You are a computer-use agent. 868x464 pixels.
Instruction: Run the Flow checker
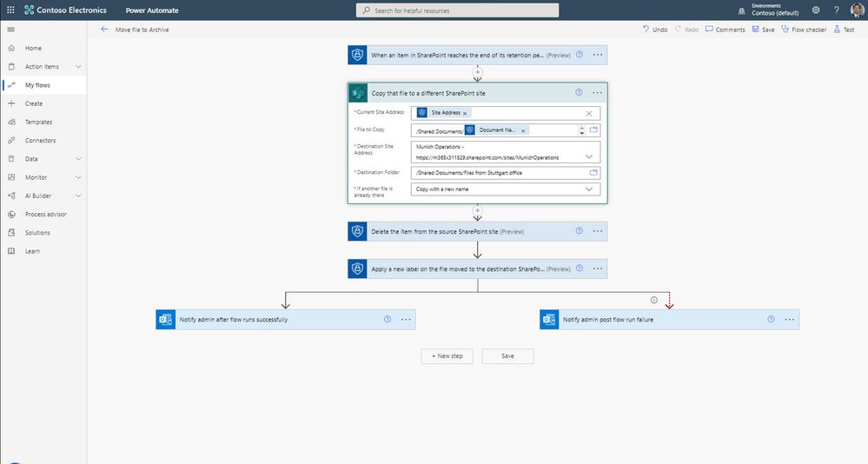(804, 30)
